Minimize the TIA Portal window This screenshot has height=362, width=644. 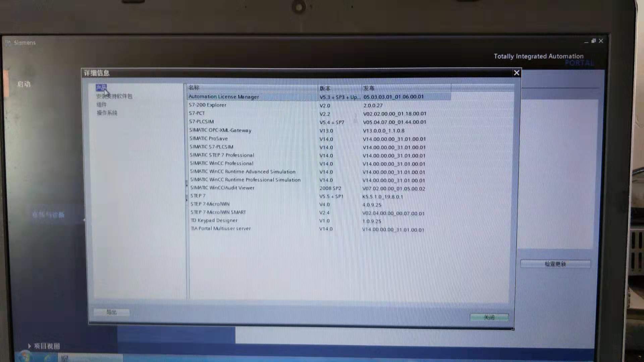click(x=586, y=42)
